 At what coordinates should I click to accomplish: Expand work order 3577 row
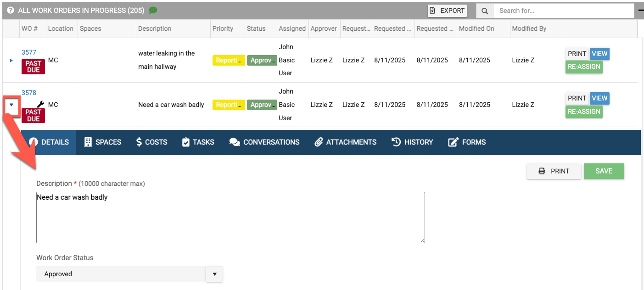[11, 60]
